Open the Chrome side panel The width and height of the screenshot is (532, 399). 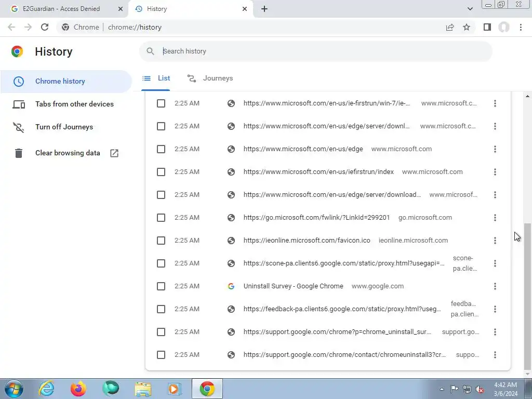tap(487, 27)
